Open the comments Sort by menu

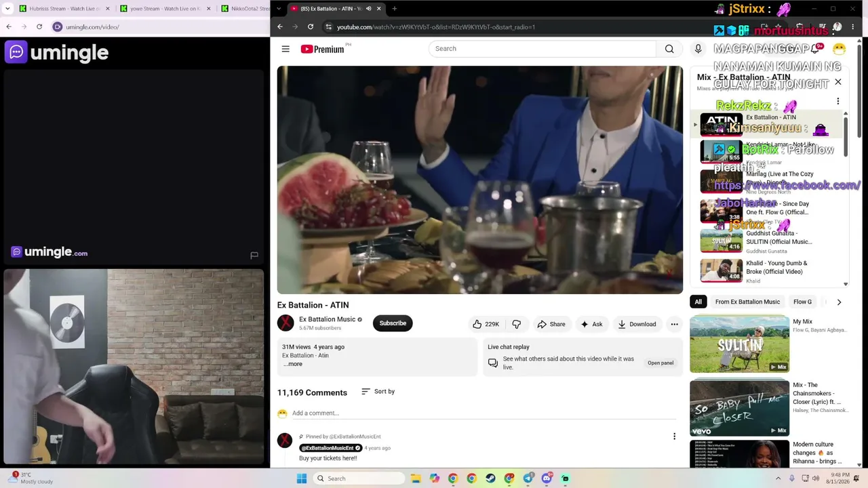378,392
